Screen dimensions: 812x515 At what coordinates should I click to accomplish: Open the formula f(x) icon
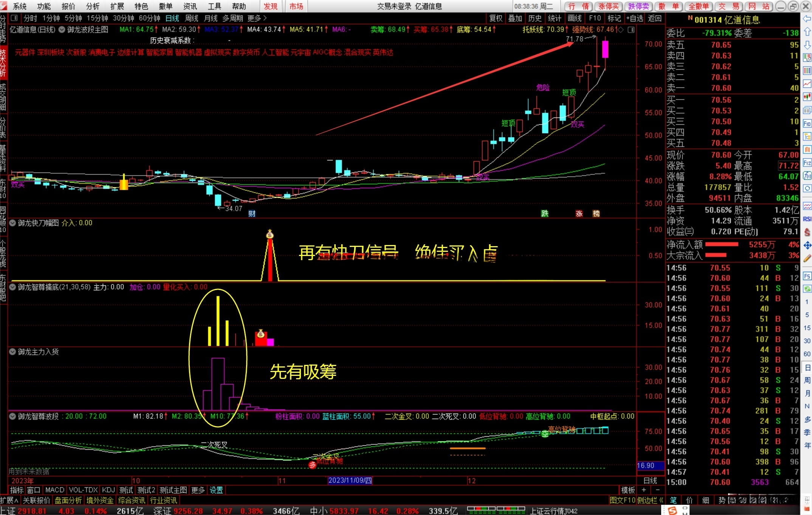click(807, 175)
